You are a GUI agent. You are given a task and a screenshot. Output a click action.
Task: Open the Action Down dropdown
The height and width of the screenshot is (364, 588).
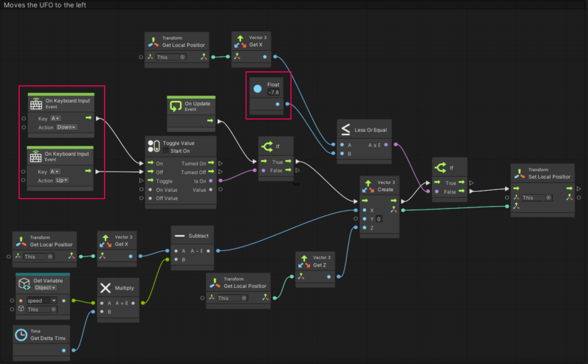(x=66, y=127)
